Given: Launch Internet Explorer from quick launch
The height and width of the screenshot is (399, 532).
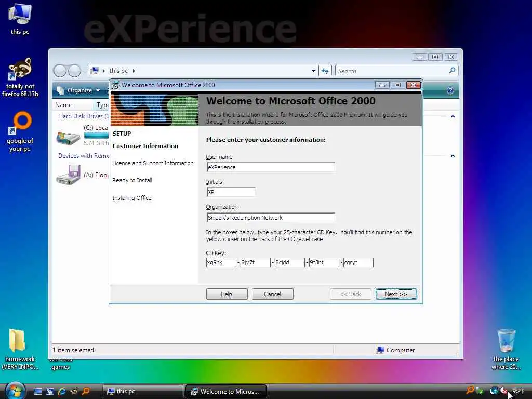Looking at the screenshot, I should click(x=62, y=391).
